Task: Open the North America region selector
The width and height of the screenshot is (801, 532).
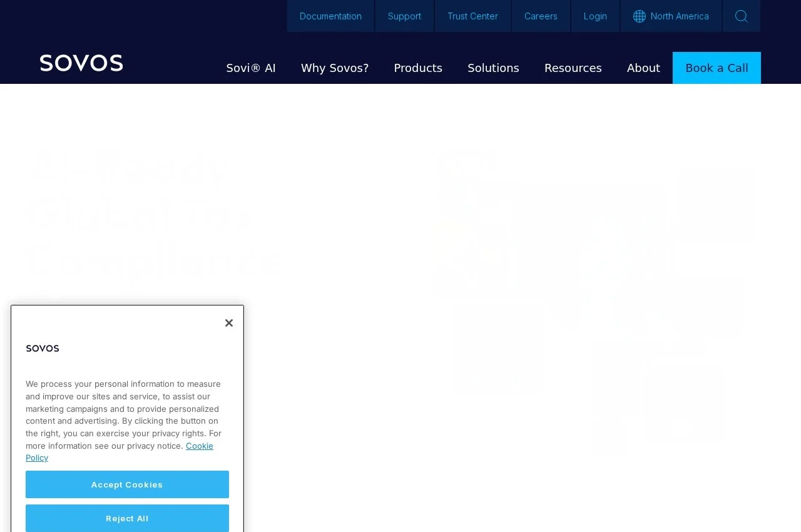Action: click(x=671, y=16)
